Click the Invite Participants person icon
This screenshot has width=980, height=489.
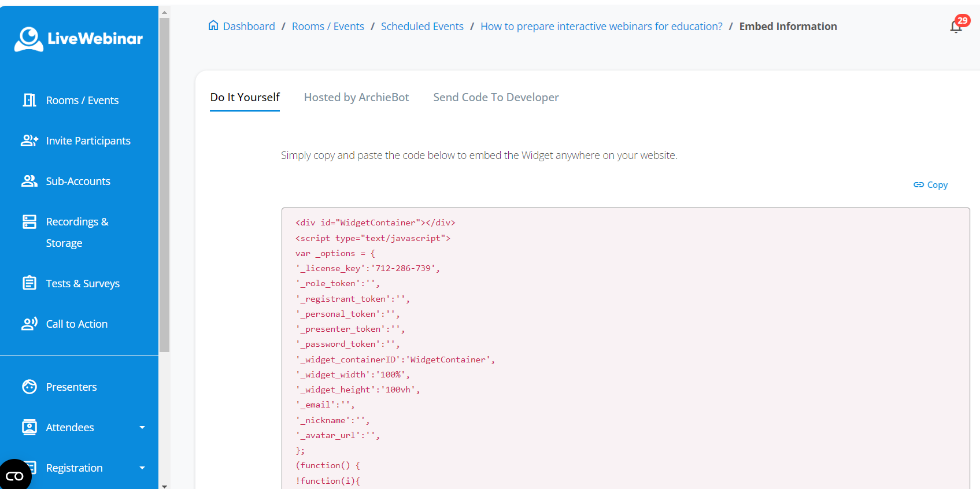tap(29, 141)
